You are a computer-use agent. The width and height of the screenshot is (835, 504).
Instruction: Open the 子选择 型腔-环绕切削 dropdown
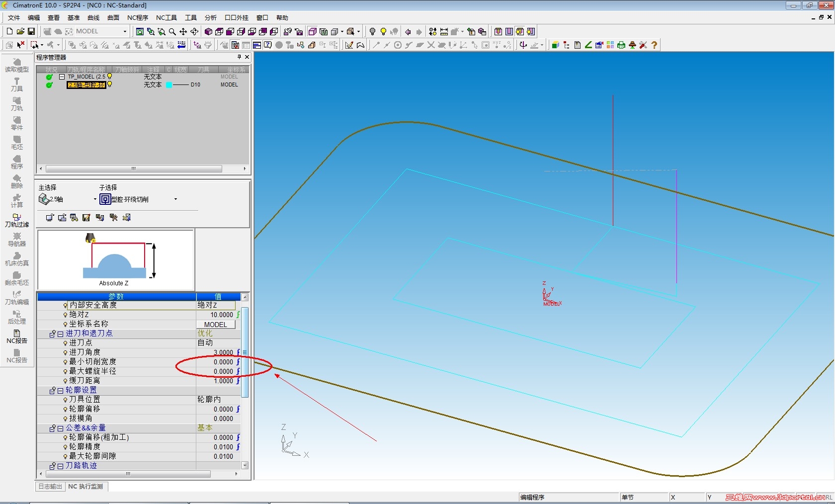click(x=175, y=199)
